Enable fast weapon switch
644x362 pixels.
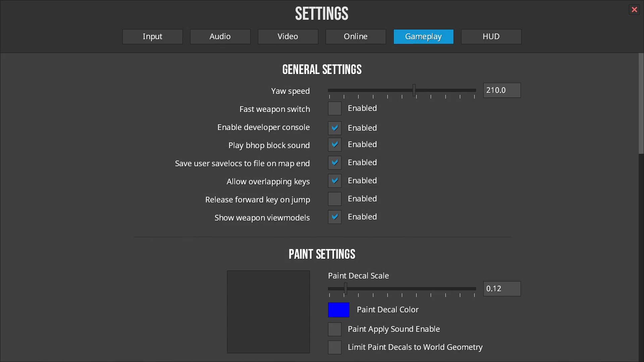click(334, 108)
